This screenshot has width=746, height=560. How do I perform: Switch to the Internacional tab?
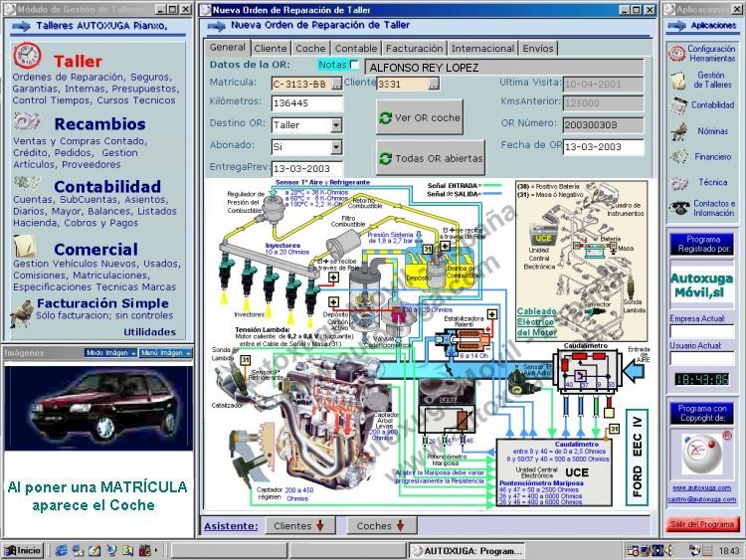(482, 48)
